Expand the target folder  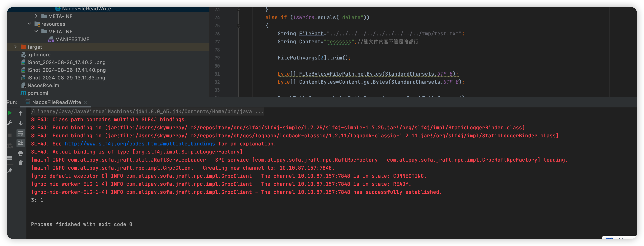(16, 47)
